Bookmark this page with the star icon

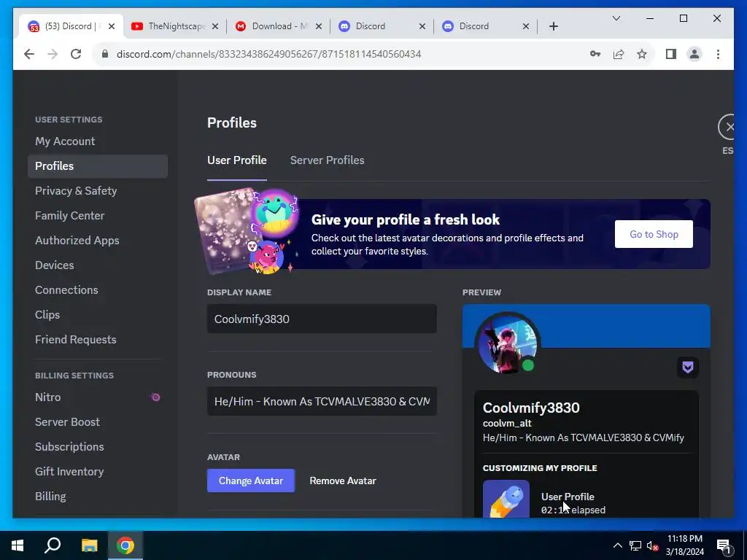[642, 54]
